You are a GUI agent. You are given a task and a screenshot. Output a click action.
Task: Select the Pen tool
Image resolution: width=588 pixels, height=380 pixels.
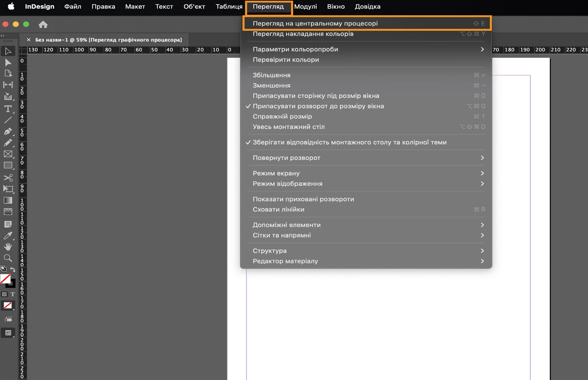8,131
